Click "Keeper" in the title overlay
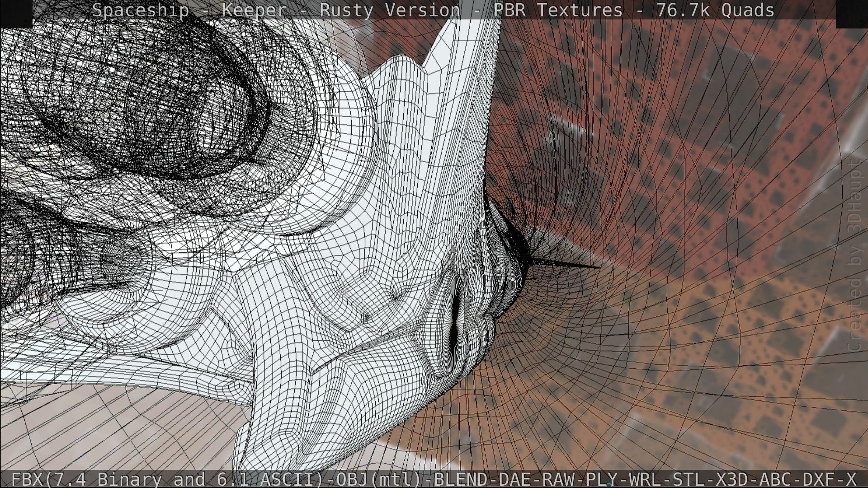The height and width of the screenshot is (488, 868). (254, 10)
